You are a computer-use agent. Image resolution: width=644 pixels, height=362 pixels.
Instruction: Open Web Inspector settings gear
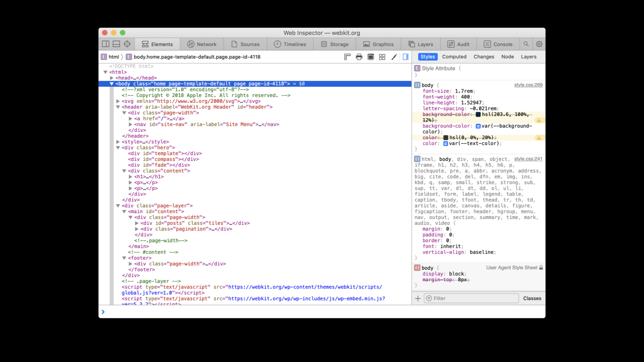(539, 44)
